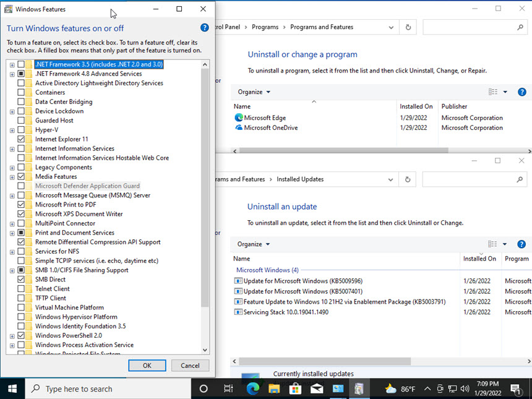Click horizontal scrollbar in Programs and Features list
The width and height of the screenshot is (532, 399).
click(344, 151)
